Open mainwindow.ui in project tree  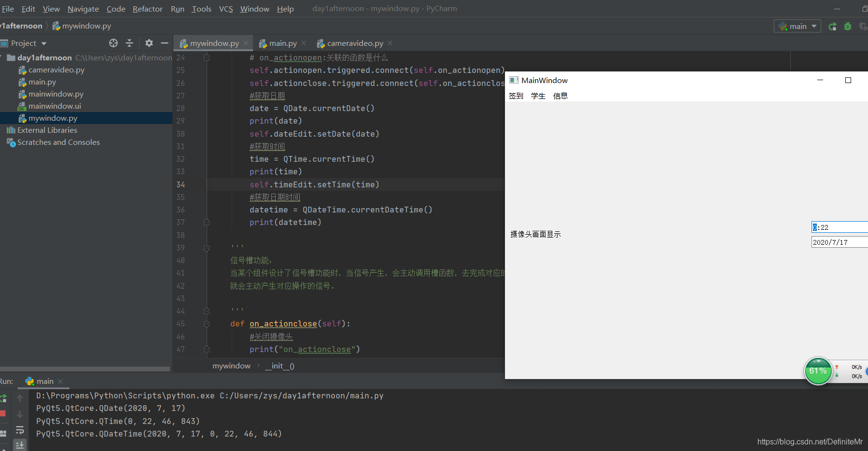tap(55, 106)
